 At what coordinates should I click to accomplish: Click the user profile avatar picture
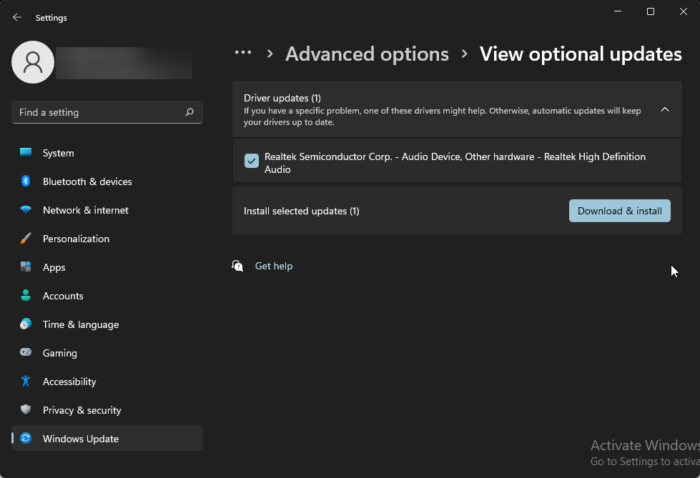pos(32,62)
